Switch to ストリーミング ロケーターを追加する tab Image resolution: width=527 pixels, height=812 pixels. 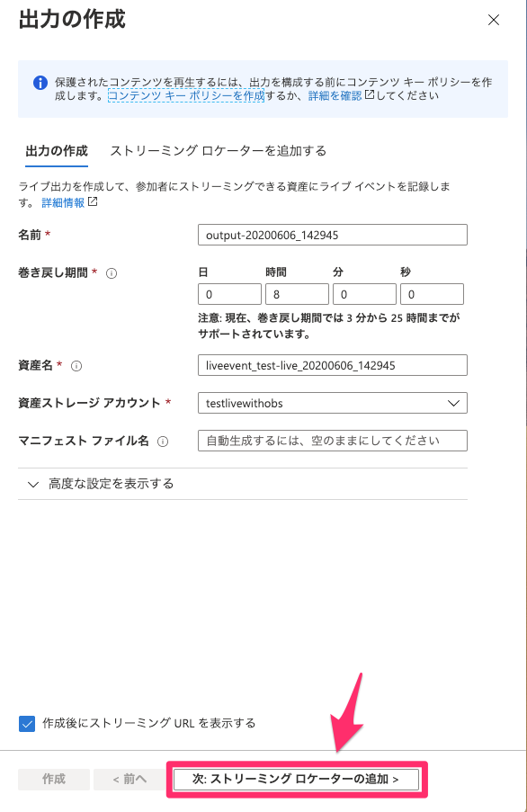pos(218,151)
